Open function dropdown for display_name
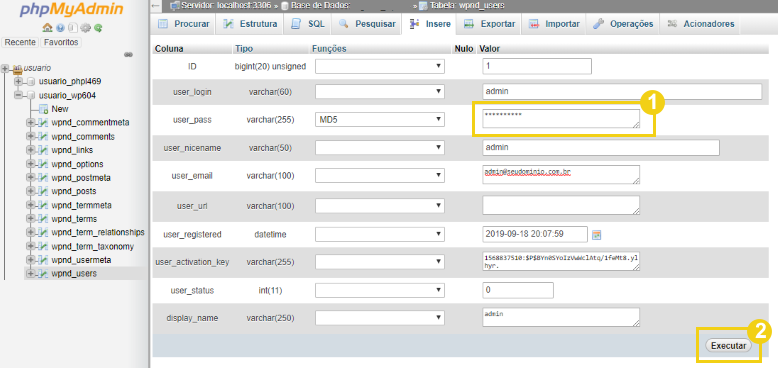 click(380, 318)
